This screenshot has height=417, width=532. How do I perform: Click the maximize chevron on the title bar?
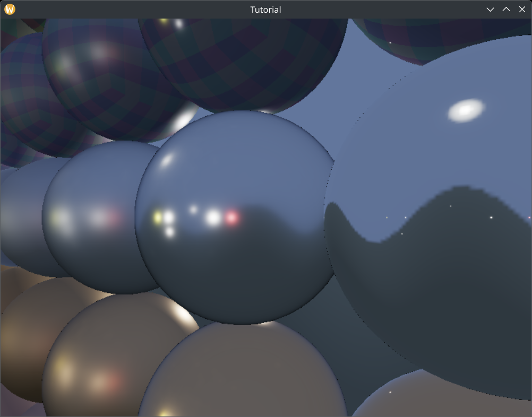[506, 9]
